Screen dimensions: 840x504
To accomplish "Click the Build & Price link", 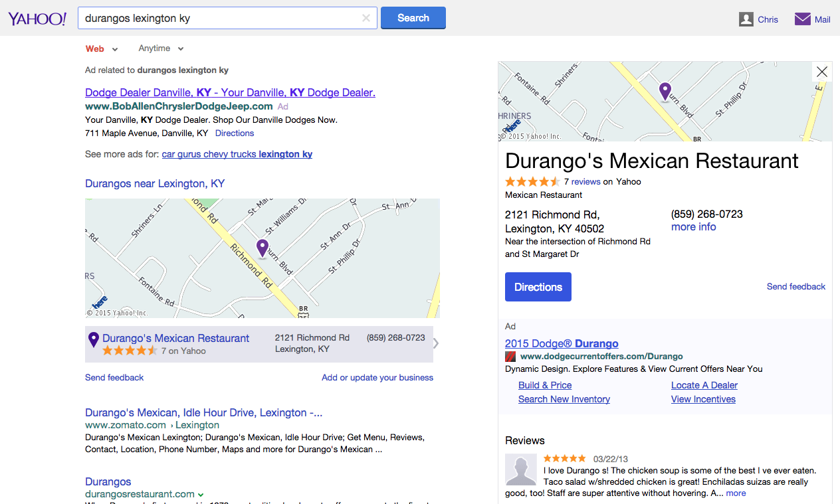I will [545, 385].
